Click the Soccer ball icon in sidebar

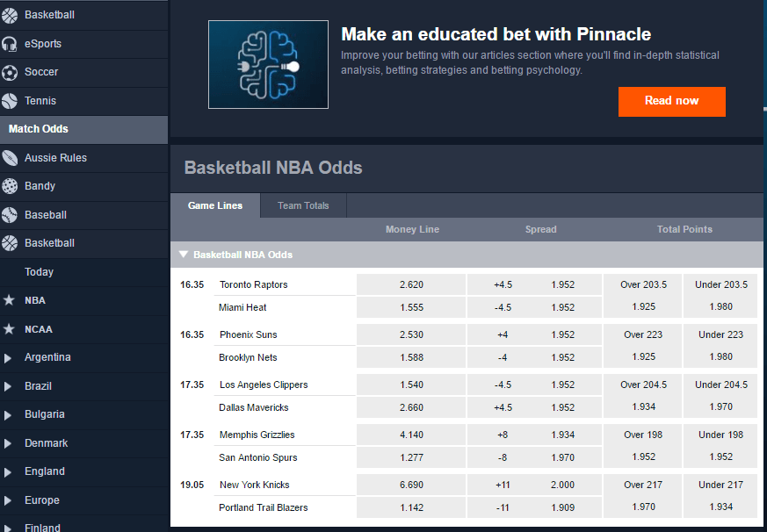[x=10, y=72]
